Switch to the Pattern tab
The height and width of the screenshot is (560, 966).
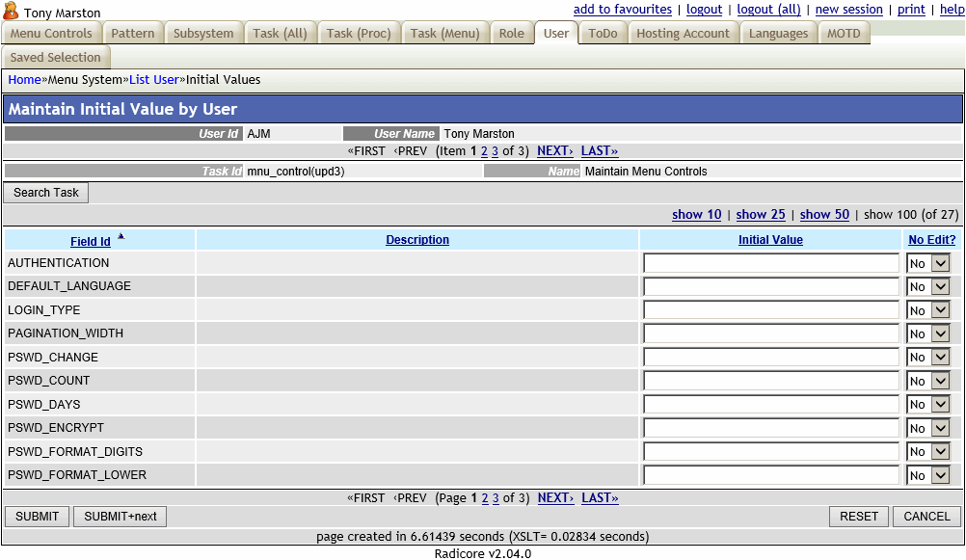point(132,32)
